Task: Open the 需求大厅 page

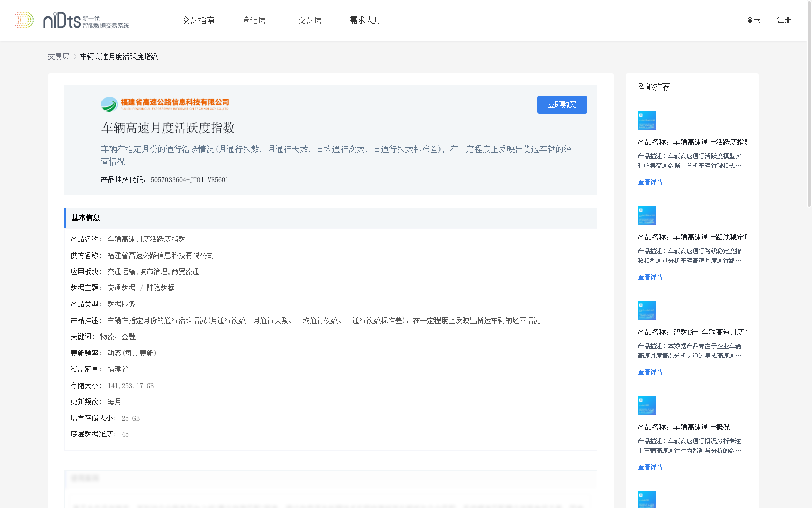Action: tap(366, 20)
